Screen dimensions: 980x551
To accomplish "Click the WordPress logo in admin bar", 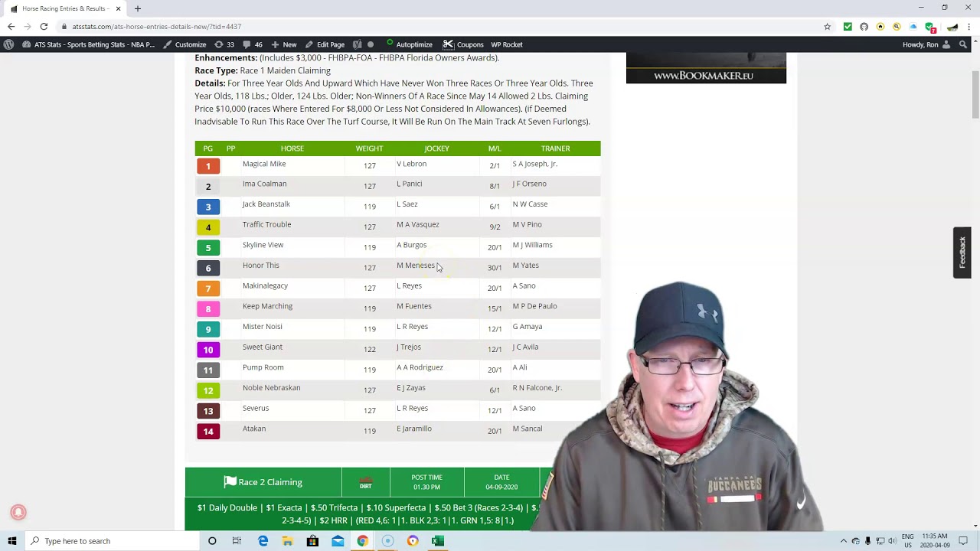I will [x=8, y=44].
